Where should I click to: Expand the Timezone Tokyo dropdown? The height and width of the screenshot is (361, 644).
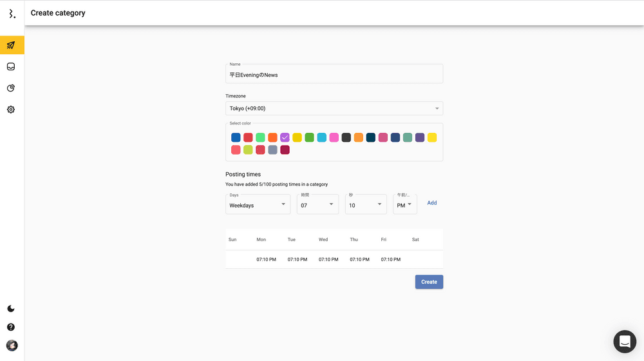tap(334, 108)
